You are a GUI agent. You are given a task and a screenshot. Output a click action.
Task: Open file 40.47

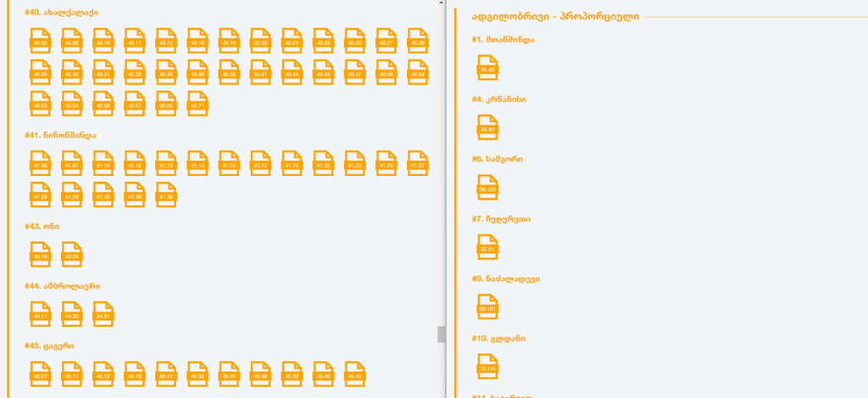click(355, 73)
